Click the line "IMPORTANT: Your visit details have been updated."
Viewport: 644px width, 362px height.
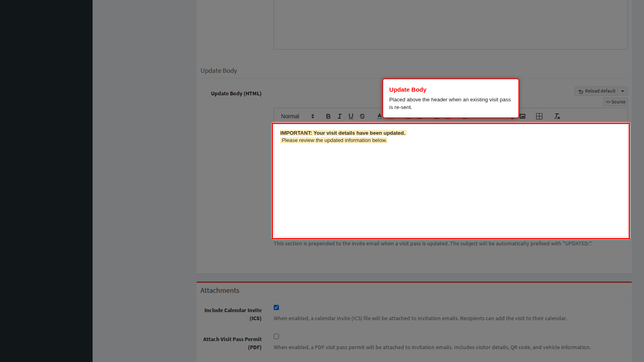(343, 133)
